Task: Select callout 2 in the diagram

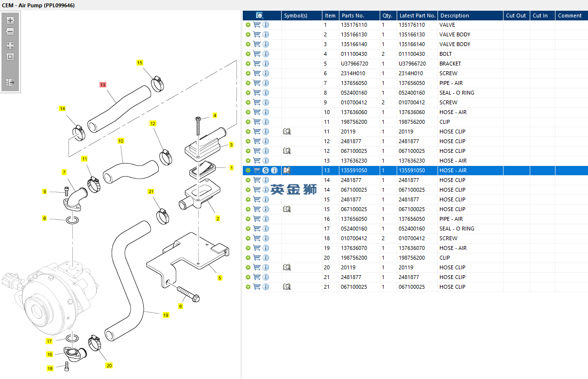Action: coord(218,218)
